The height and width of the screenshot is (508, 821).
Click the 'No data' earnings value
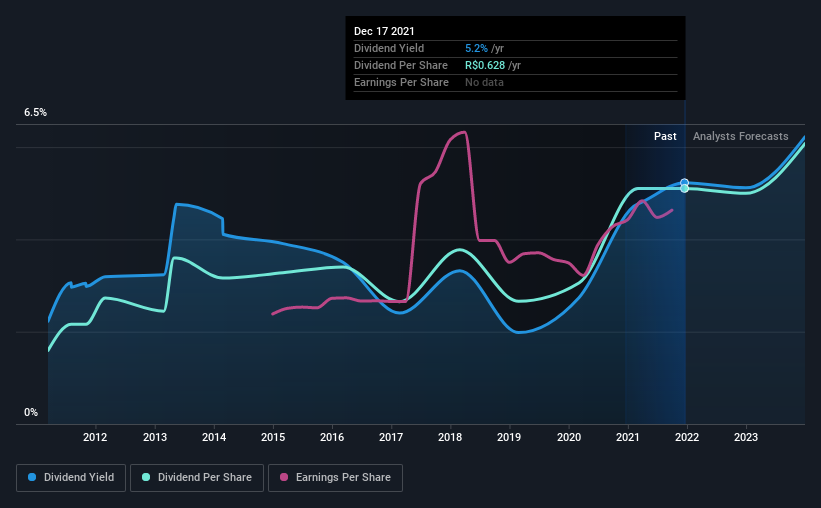point(484,82)
